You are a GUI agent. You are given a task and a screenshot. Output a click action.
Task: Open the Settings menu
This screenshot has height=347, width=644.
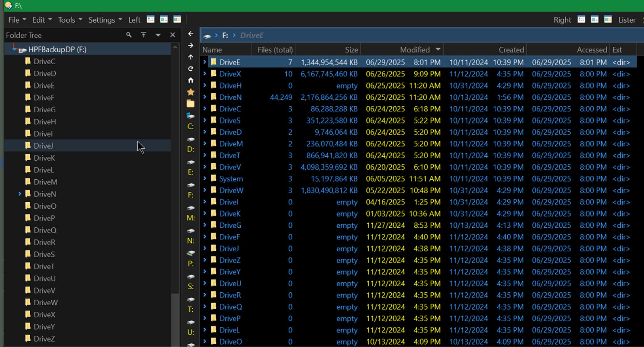(105, 20)
